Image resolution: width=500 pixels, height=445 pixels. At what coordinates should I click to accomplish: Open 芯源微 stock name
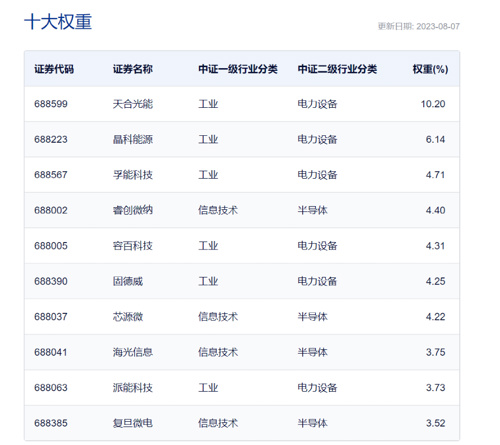click(x=128, y=316)
